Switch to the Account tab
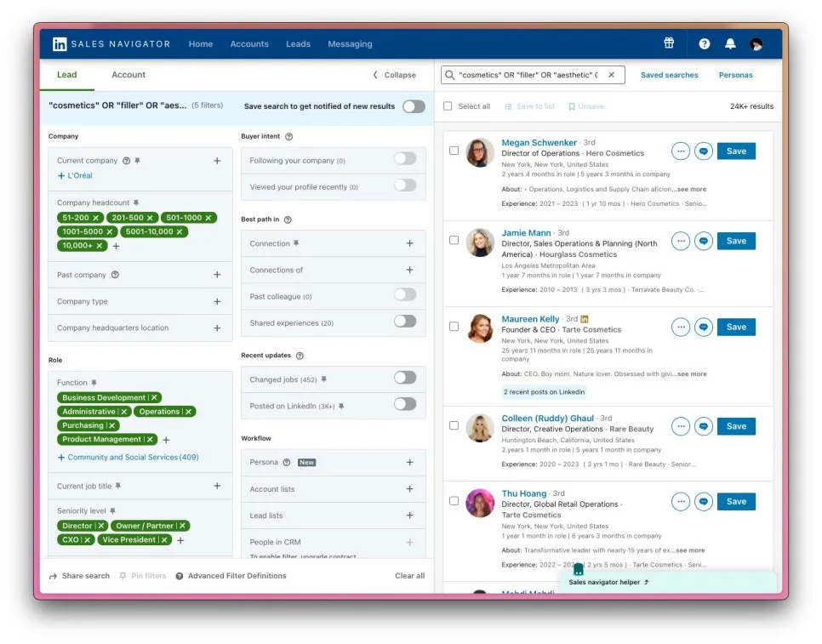 coord(128,75)
